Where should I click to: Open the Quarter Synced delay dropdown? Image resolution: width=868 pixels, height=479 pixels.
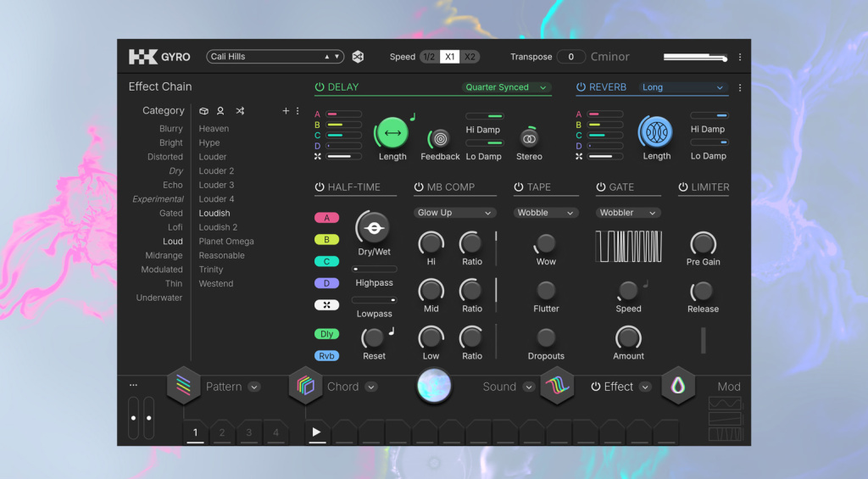click(x=506, y=87)
